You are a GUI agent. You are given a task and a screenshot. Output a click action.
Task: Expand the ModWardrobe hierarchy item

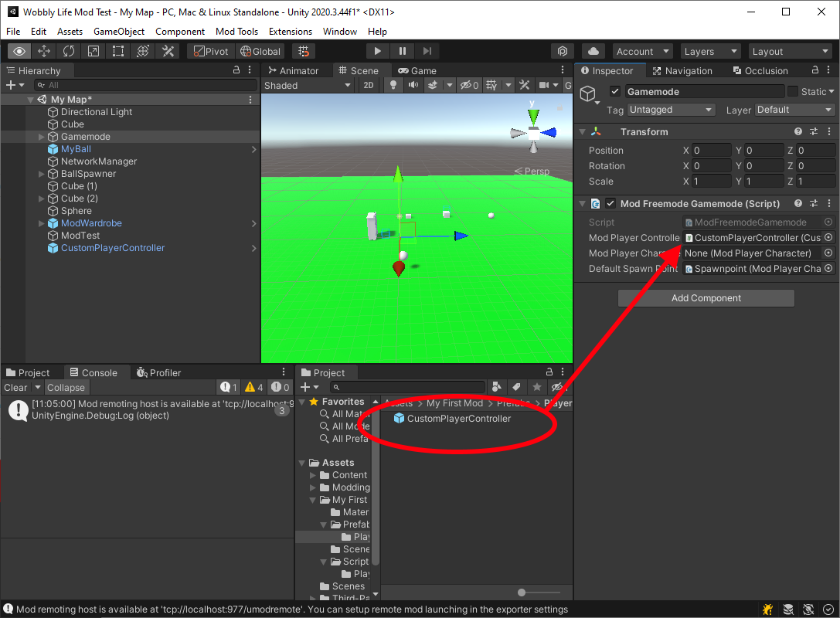[x=41, y=223]
